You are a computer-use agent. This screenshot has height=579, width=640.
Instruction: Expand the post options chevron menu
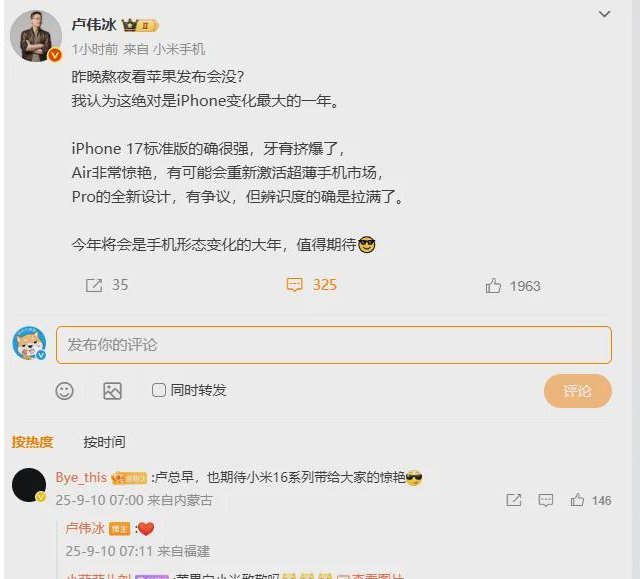(x=604, y=14)
